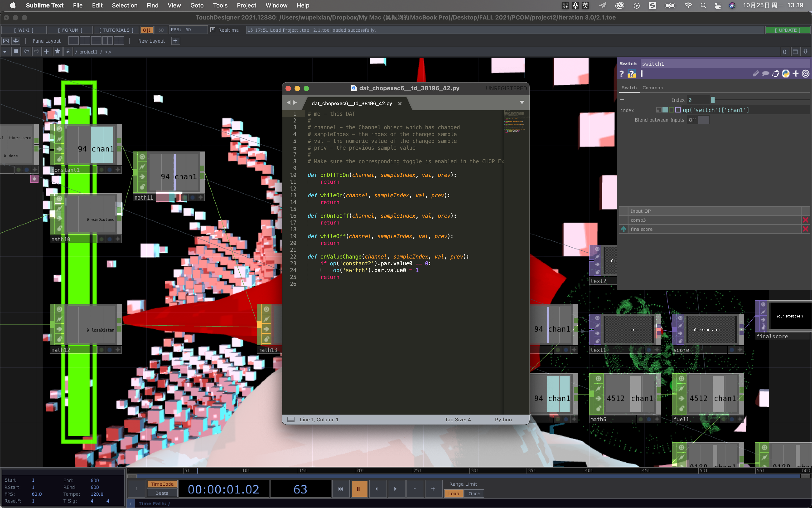Remove comp3 input with its red X
The image size is (812, 508).
(x=805, y=220)
